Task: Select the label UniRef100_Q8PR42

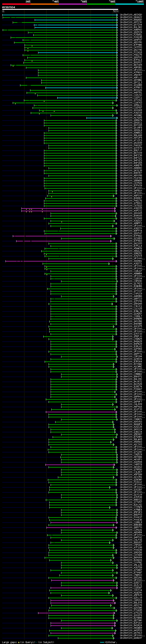Action: [131, 397]
